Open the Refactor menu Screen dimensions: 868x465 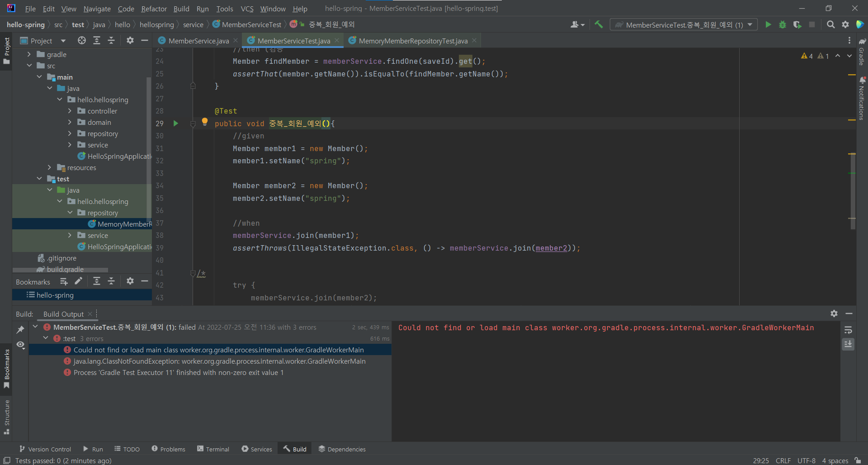click(154, 9)
